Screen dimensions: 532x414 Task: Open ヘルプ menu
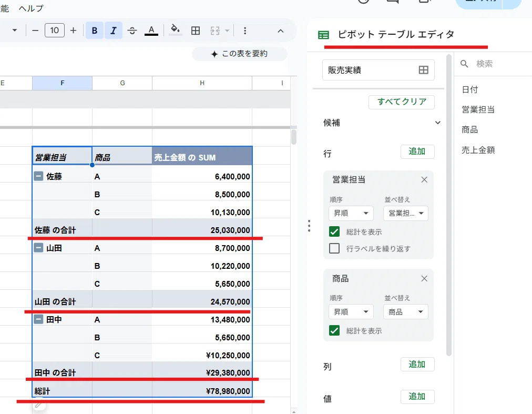[x=31, y=8]
